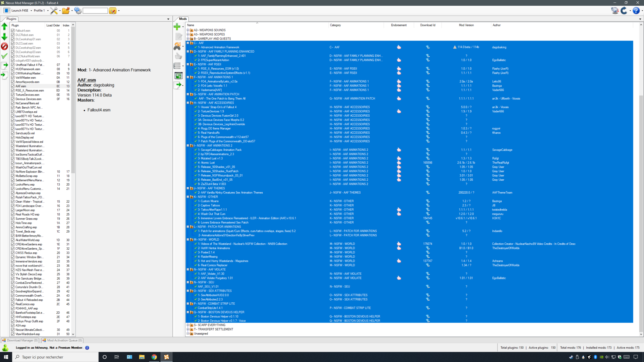
Task: Expand A2-- WEAPONS SOUNDS category
Action: [188, 30]
